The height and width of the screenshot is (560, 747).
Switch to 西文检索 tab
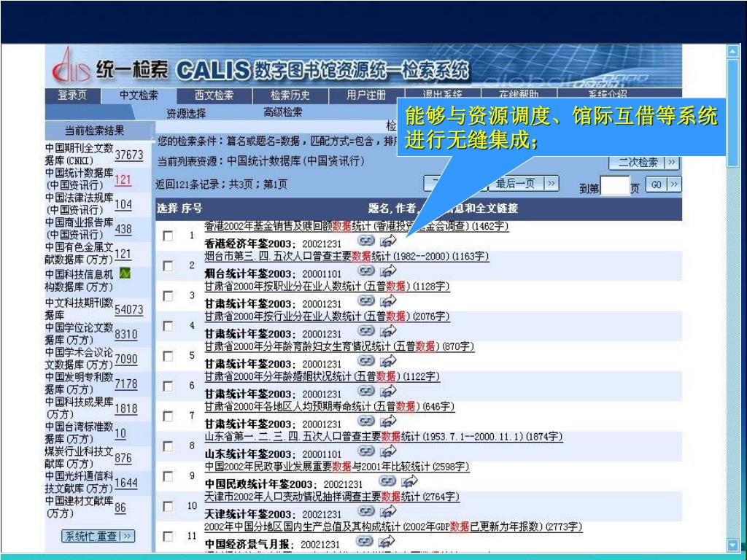214,96
